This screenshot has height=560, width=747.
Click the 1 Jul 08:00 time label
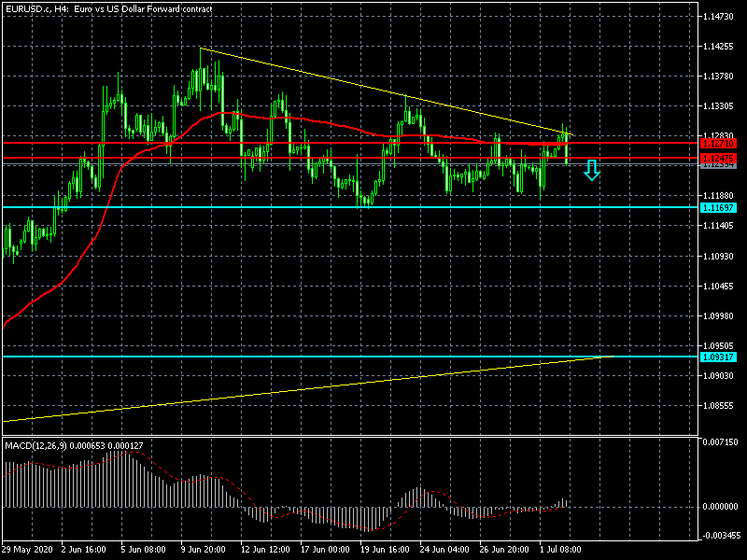[x=560, y=550]
